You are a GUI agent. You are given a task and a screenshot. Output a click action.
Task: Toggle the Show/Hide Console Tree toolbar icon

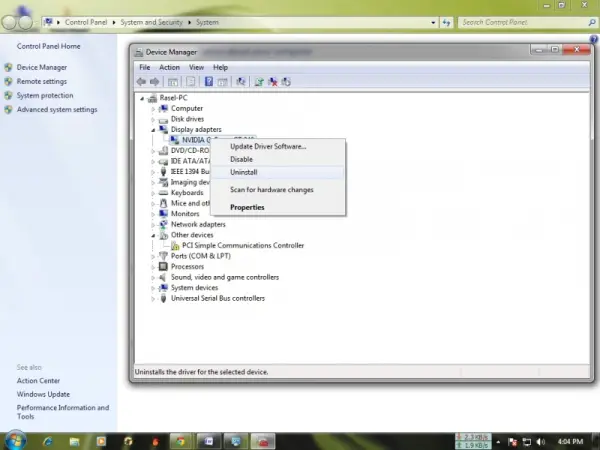tap(173, 82)
